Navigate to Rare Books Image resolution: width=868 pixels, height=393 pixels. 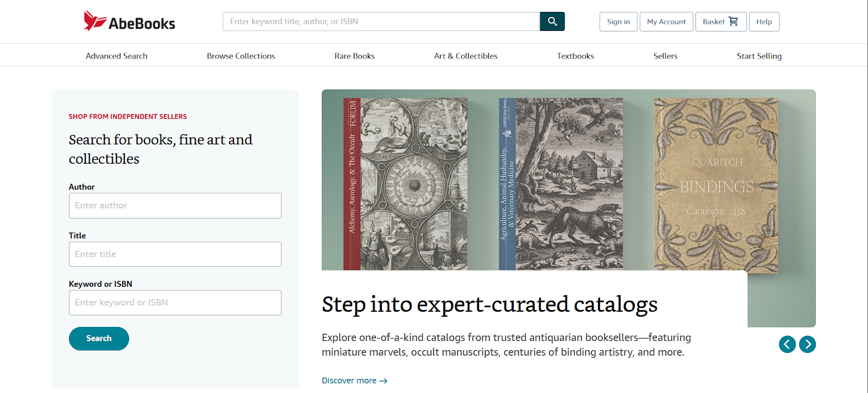point(354,56)
